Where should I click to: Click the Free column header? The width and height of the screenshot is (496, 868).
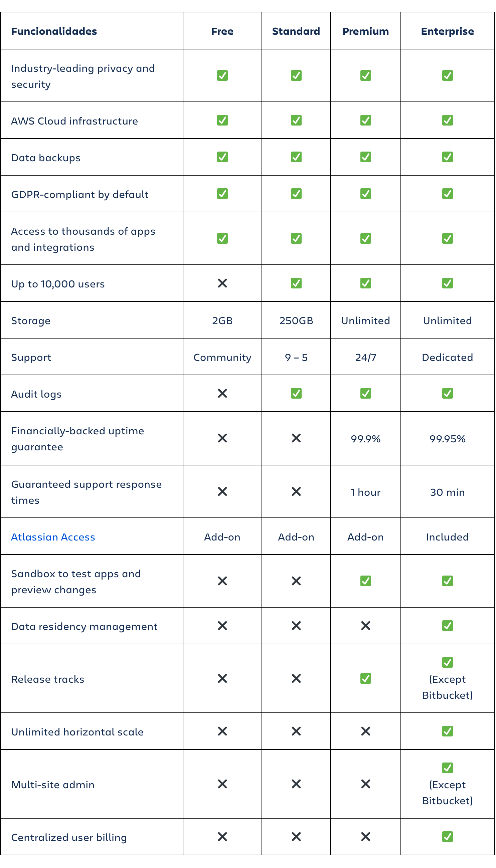222,31
